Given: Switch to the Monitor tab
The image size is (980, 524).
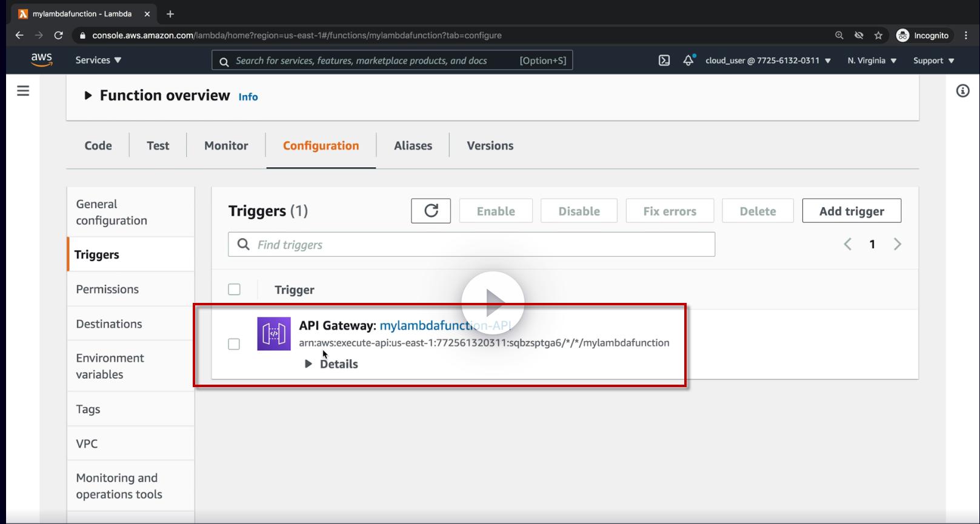Looking at the screenshot, I should pos(226,145).
